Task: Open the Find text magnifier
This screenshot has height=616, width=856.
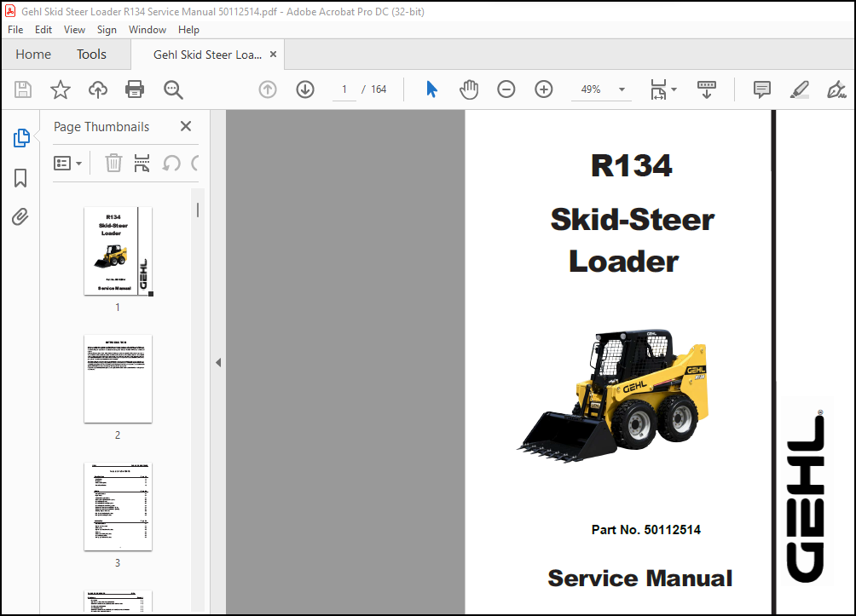Action: click(173, 89)
